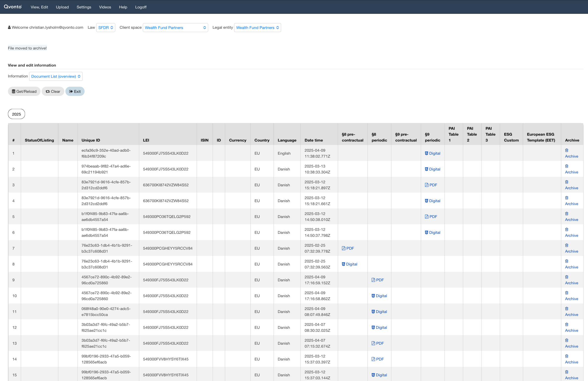
Task: Open the Legal entity dropdown
Action: click(x=257, y=27)
